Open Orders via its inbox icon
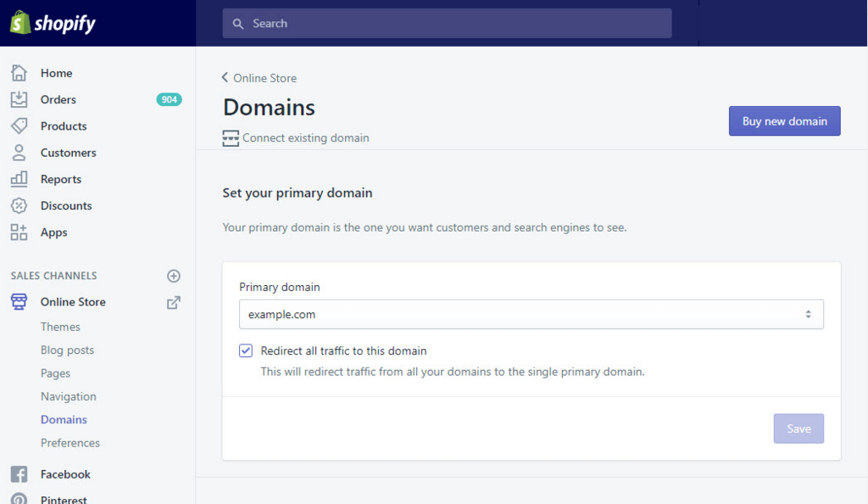Viewport: 868px width, 504px height. [x=19, y=99]
